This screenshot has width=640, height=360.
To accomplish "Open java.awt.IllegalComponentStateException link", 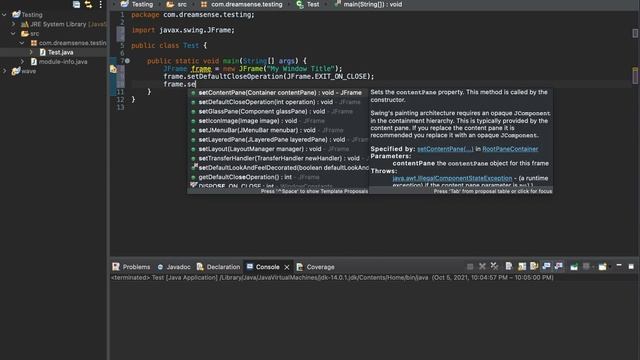I will 452,178.
